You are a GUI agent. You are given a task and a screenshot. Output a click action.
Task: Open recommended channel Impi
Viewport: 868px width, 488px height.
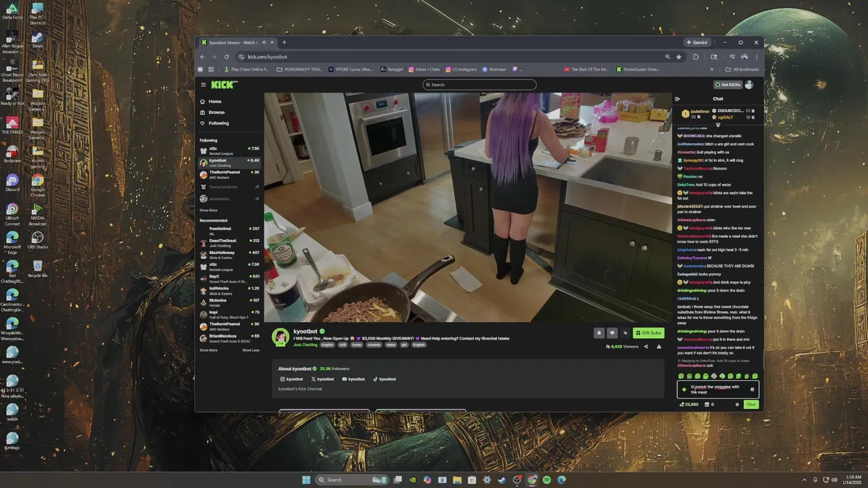[229, 314]
